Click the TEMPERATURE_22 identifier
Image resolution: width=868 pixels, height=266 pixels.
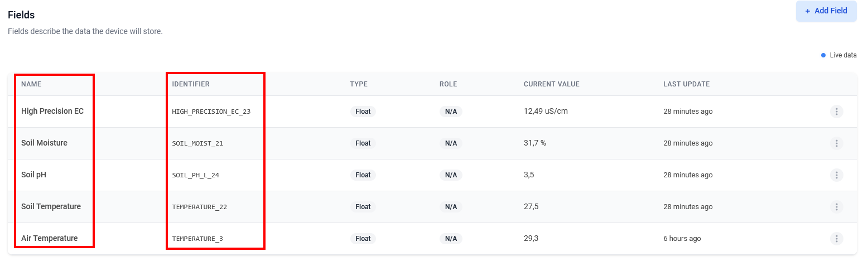[200, 207]
